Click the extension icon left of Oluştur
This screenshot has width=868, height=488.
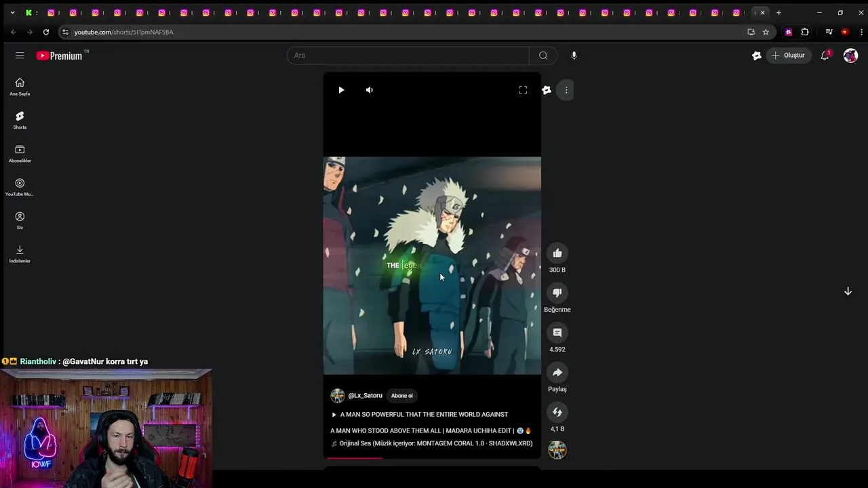click(x=757, y=56)
